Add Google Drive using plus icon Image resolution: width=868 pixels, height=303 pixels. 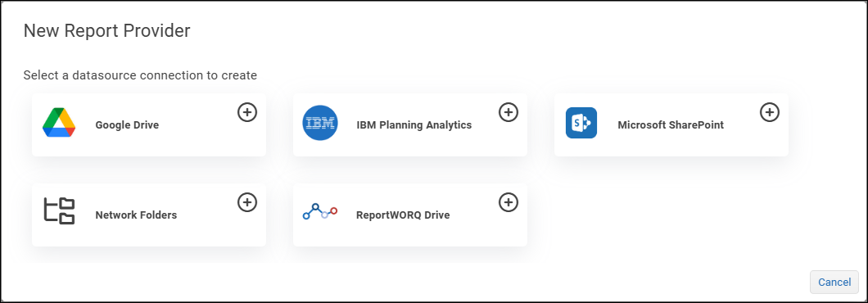[247, 112]
